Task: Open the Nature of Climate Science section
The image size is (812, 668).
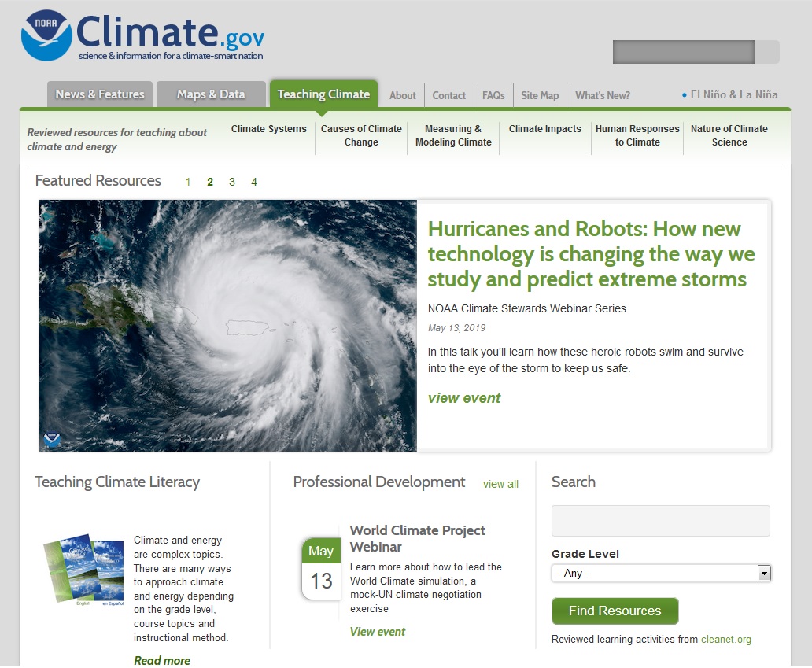Action: (x=729, y=135)
